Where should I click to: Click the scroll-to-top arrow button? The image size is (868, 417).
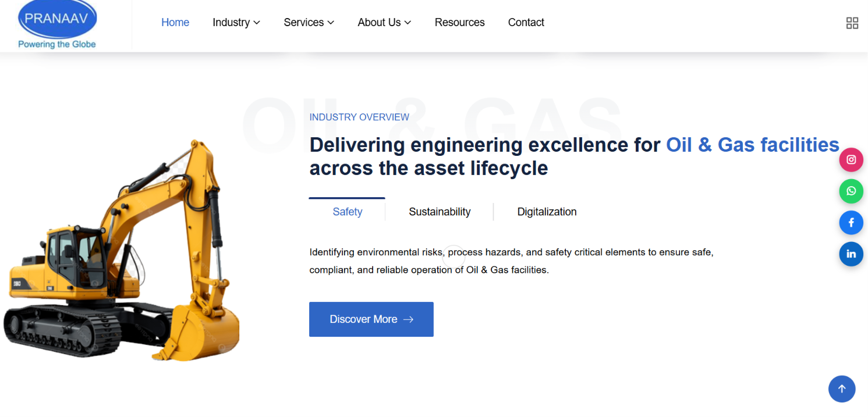coord(842,389)
